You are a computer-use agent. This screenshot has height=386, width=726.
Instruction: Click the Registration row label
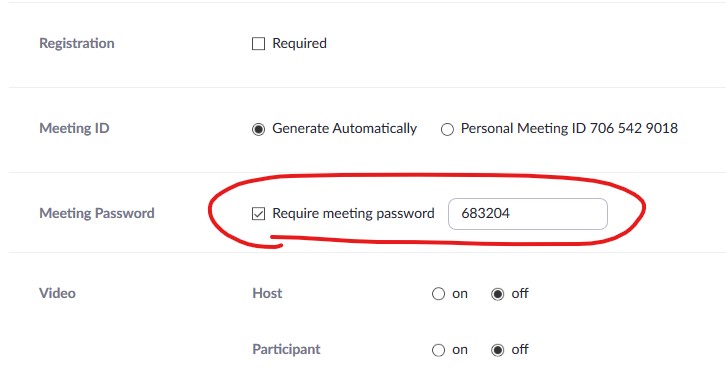coord(77,43)
